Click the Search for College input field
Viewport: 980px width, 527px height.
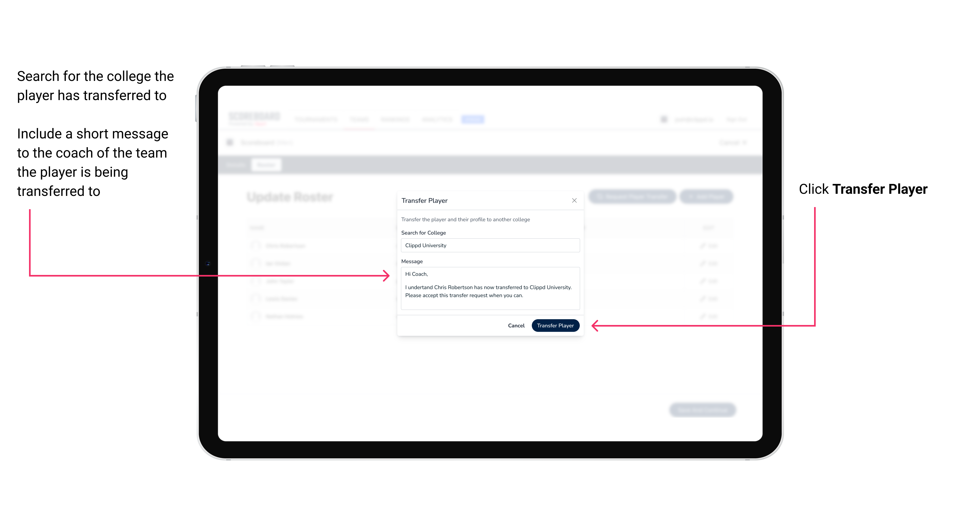(489, 245)
